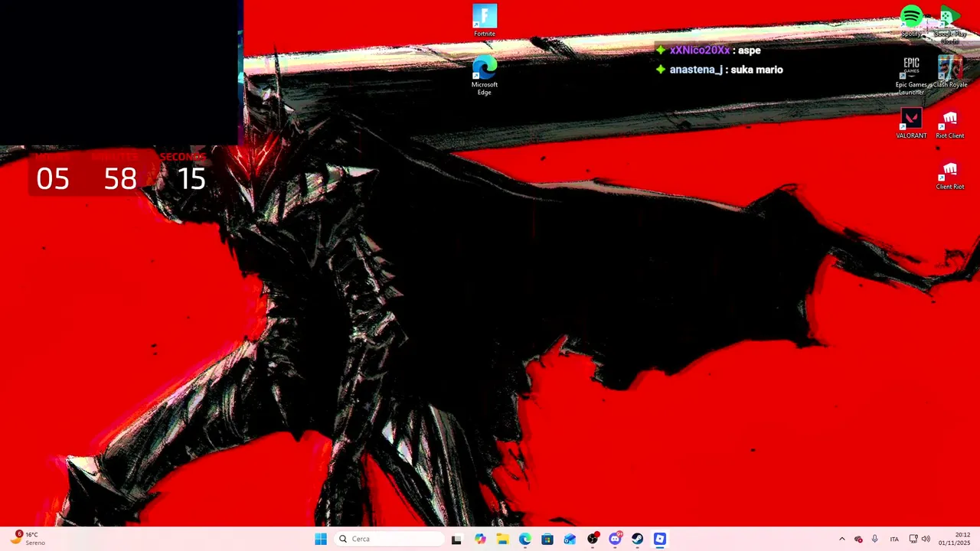Click the countdown timer seconds value 15

tap(191, 179)
